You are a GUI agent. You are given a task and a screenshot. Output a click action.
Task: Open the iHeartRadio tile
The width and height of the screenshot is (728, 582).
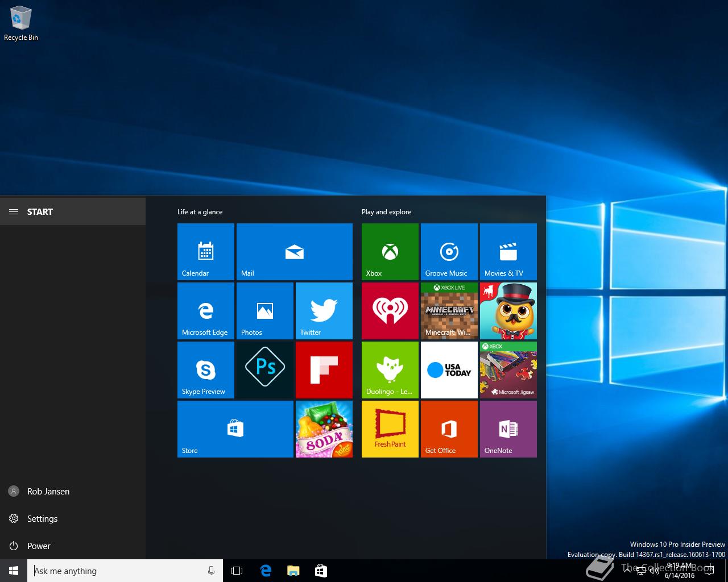click(x=390, y=311)
